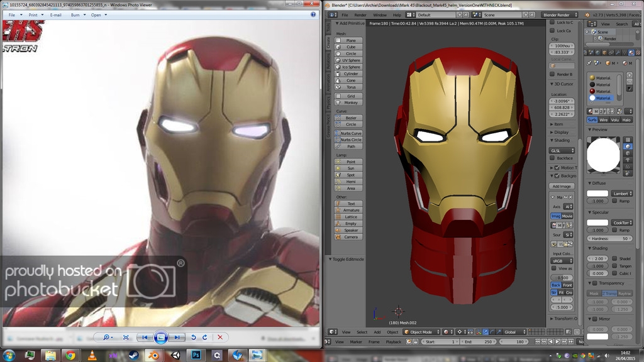Image resolution: width=644 pixels, height=362 pixels.
Task: Add a Plane mesh primitive
Action: pyautogui.click(x=348, y=40)
